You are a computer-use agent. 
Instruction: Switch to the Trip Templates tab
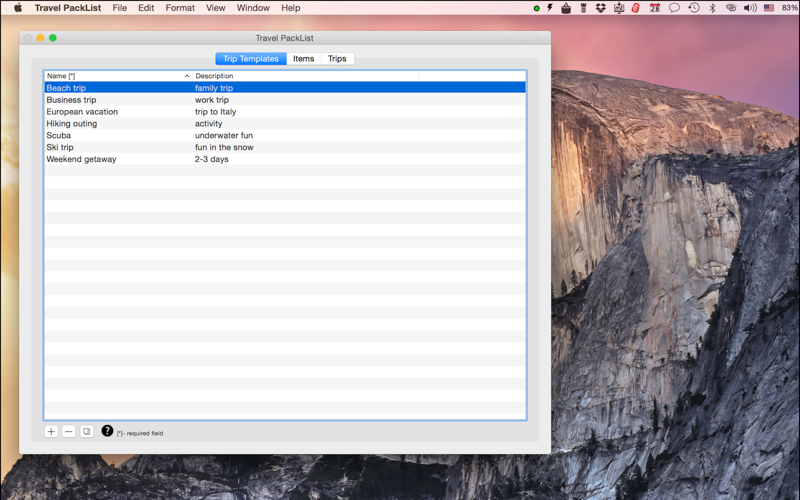click(x=251, y=59)
